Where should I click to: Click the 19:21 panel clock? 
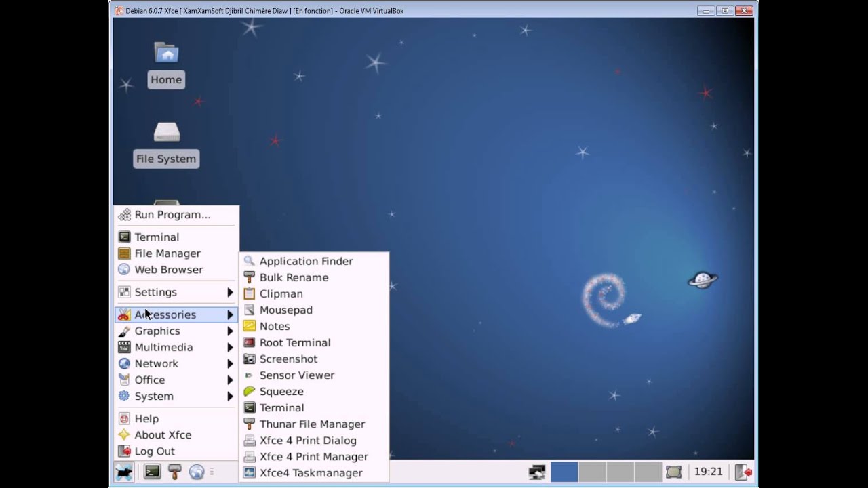(x=708, y=472)
